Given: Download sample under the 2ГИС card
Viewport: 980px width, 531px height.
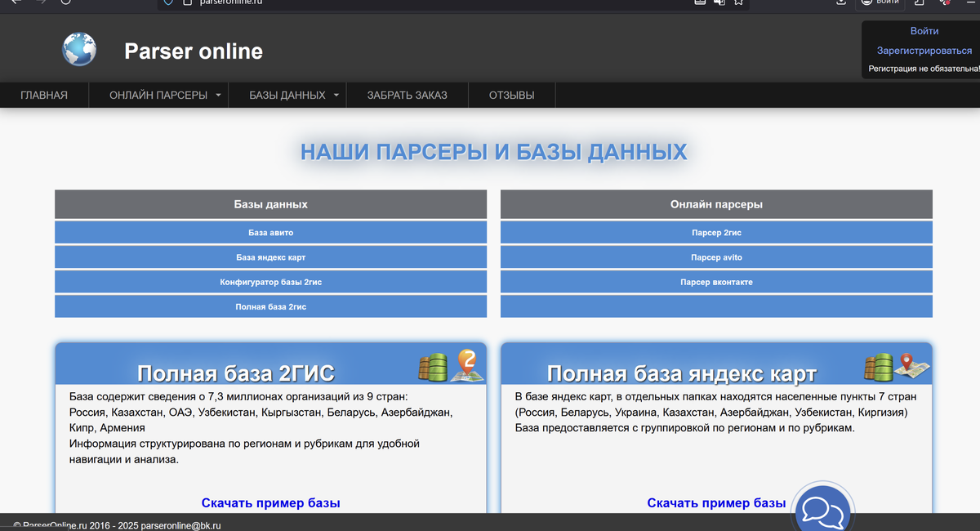Looking at the screenshot, I should pyautogui.click(x=270, y=503).
